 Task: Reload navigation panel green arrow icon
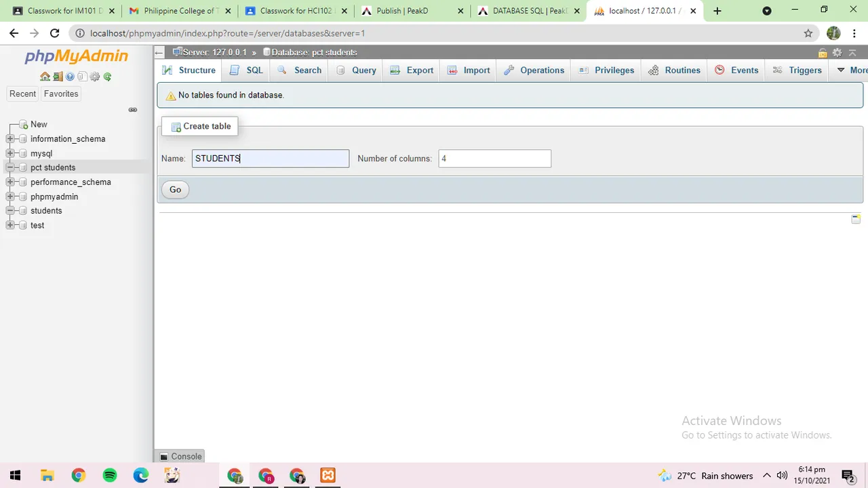click(107, 77)
